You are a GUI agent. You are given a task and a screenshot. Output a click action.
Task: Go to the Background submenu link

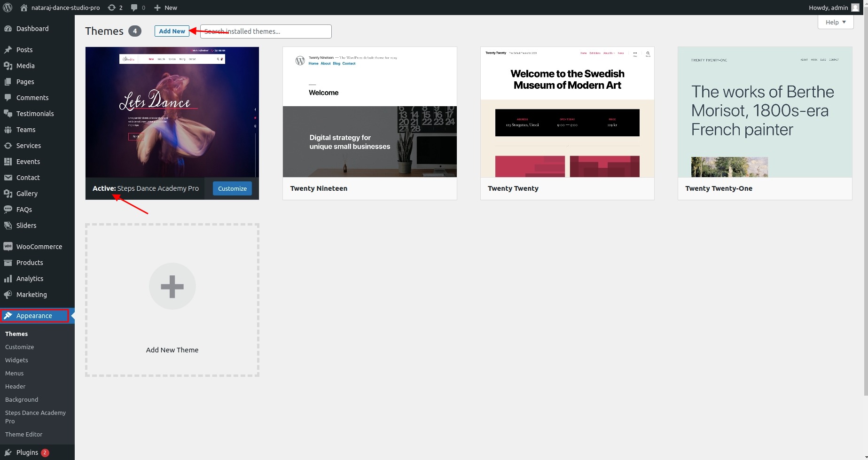point(22,399)
